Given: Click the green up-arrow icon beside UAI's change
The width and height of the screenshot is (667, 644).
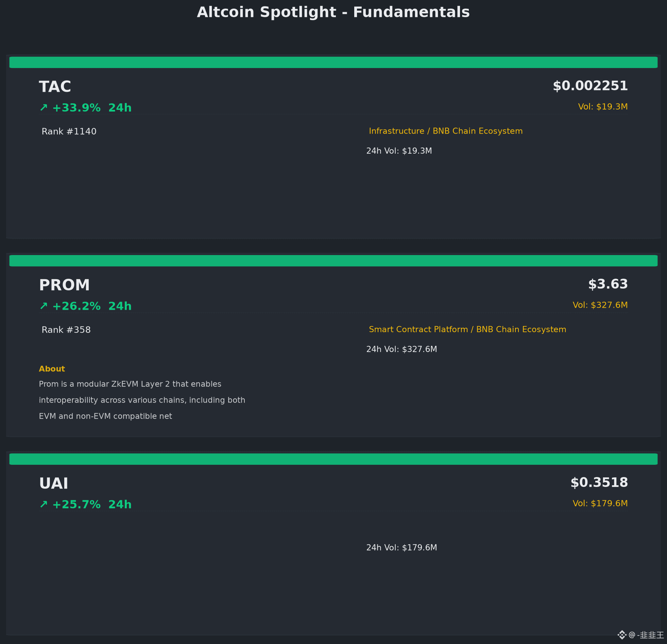Looking at the screenshot, I should pos(44,504).
